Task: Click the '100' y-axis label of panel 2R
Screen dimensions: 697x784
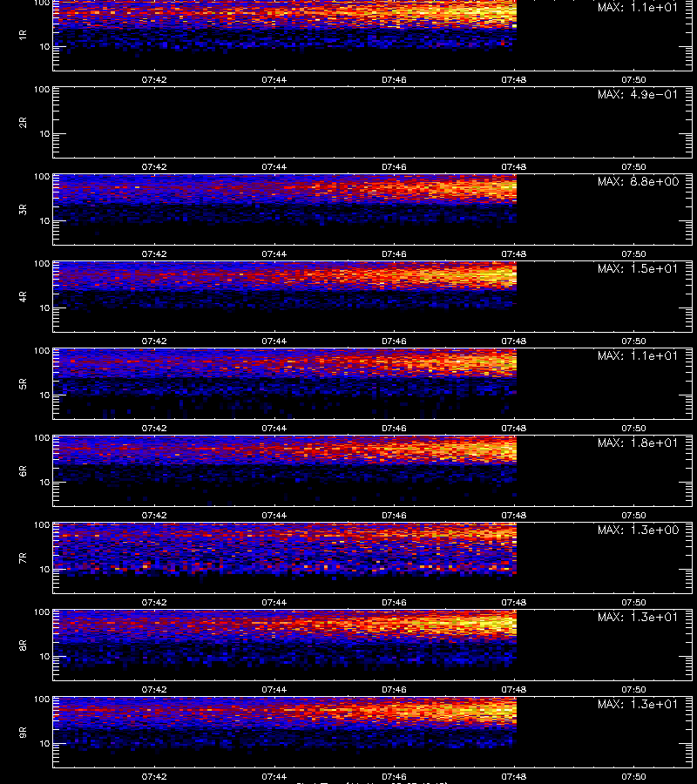Action: (42, 90)
